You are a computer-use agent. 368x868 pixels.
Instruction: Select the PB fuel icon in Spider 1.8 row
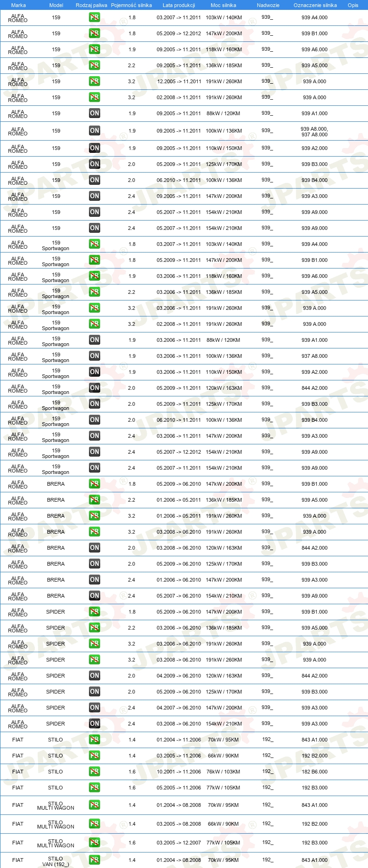(x=95, y=612)
